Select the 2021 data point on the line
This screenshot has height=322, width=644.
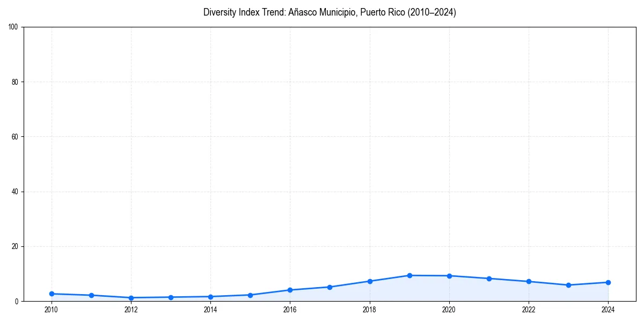(488, 279)
